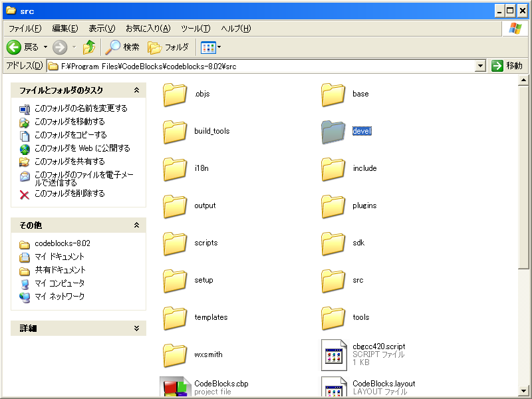This screenshot has width=532, height=399.
Task: Click このフォルダを Web に公開する link
Action: tap(82, 148)
